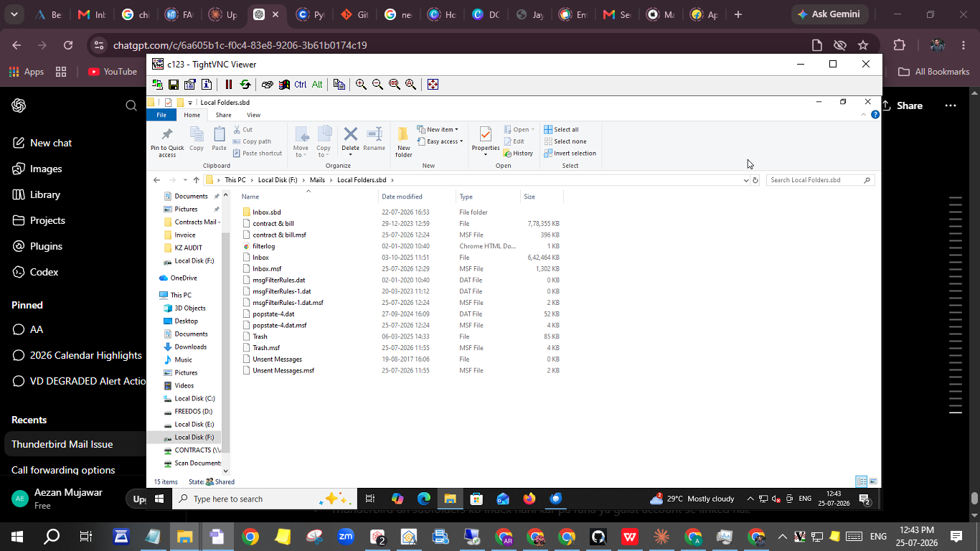Screen dimensions: 980x551
Task: Click the Search Local Folders.sbd box
Action: (x=820, y=180)
